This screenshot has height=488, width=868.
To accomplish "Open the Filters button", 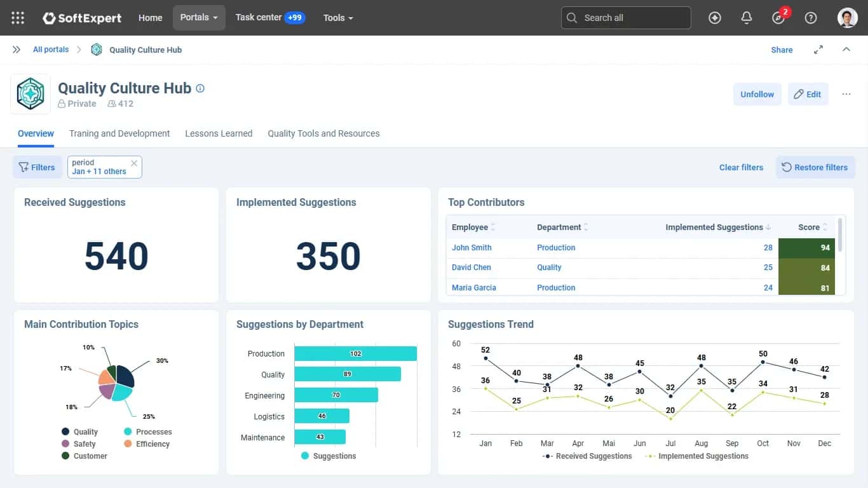I will (37, 167).
